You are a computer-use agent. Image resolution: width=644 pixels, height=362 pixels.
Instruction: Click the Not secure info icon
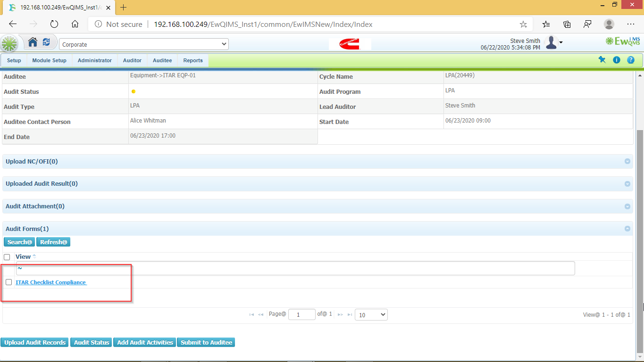point(98,24)
